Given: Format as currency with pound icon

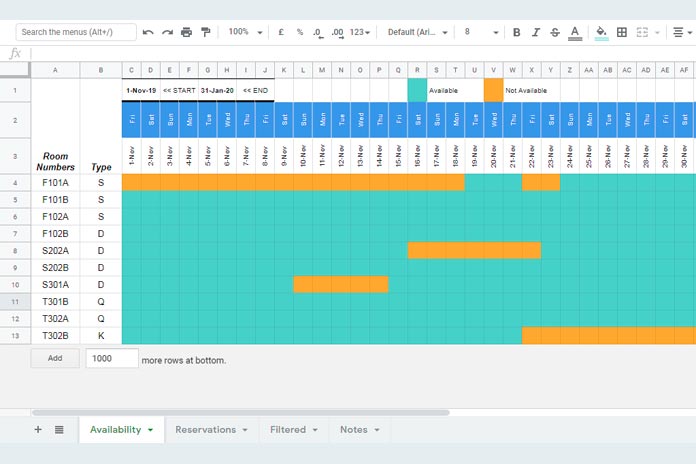Looking at the screenshot, I should [281, 32].
